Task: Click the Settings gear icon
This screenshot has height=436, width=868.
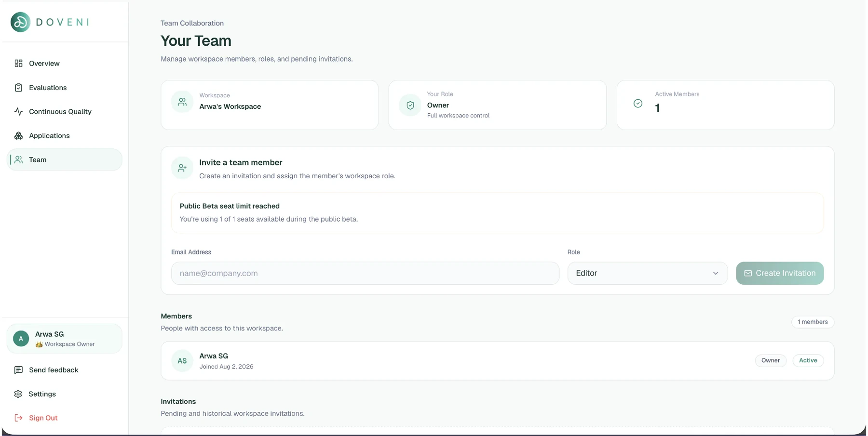Action: click(x=18, y=394)
